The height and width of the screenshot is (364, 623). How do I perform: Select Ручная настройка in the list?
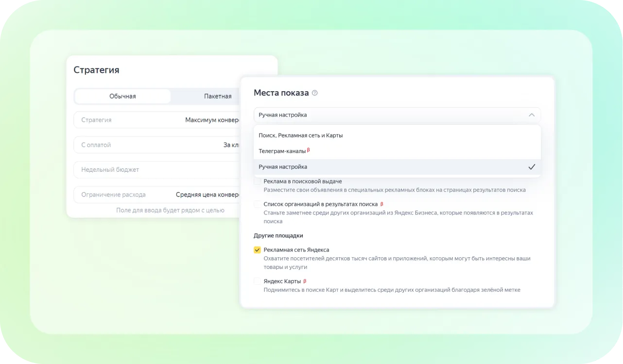coord(283,167)
